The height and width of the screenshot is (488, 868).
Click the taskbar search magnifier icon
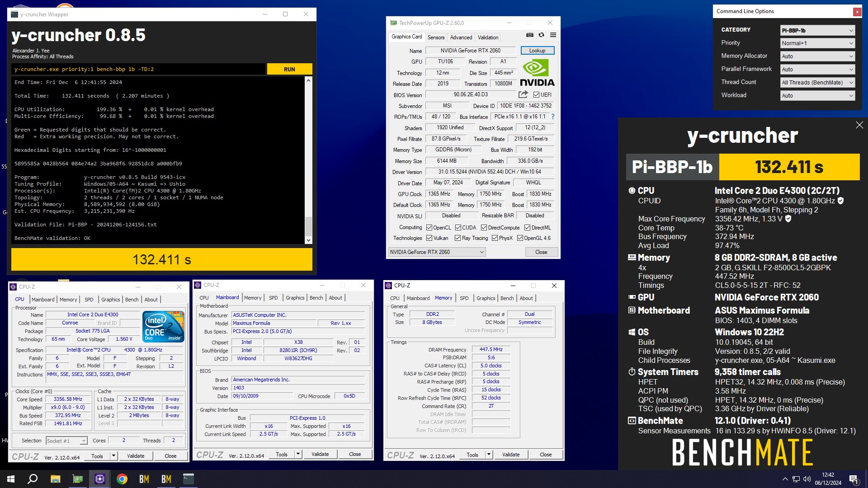pyautogui.click(x=33, y=479)
